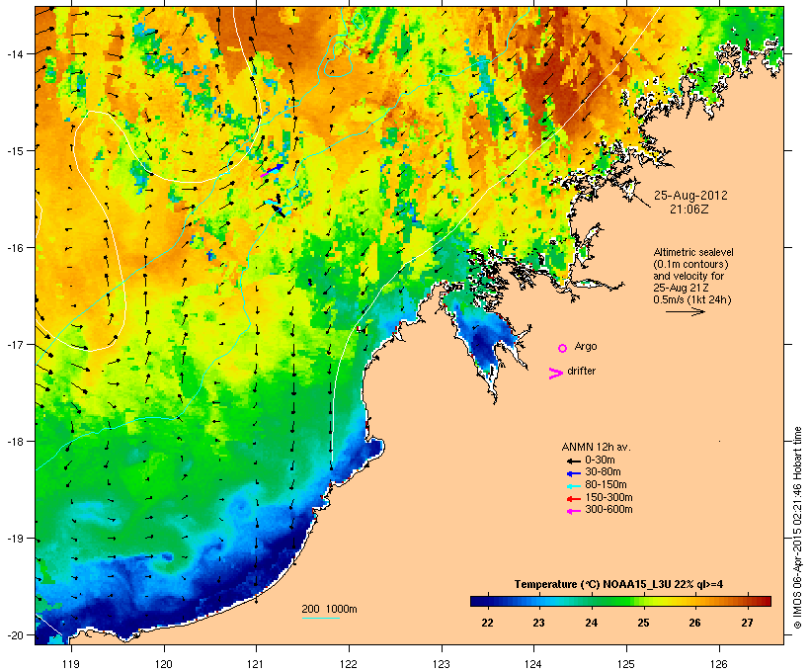Click the blue 30-80m legend arrow

[x=573, y=473]
